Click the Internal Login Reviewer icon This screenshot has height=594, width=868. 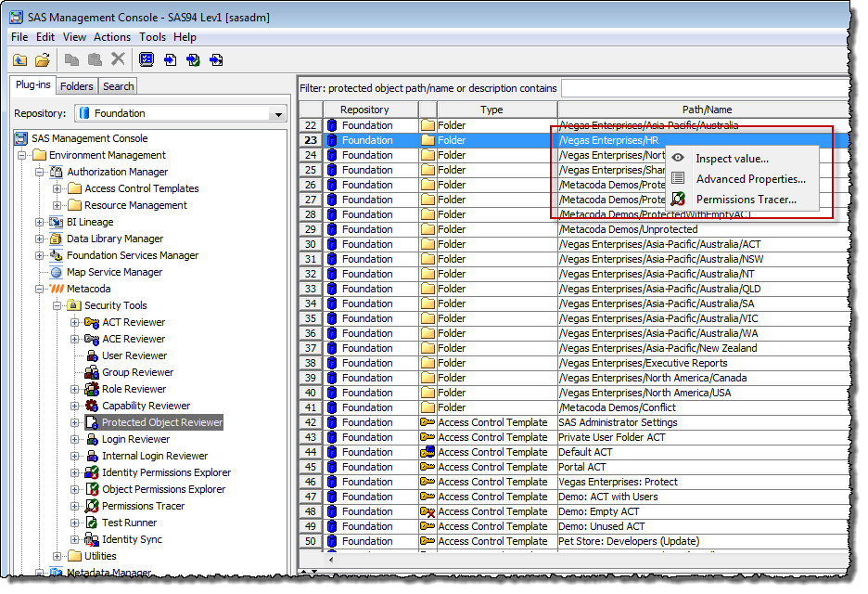click(93, 456)
